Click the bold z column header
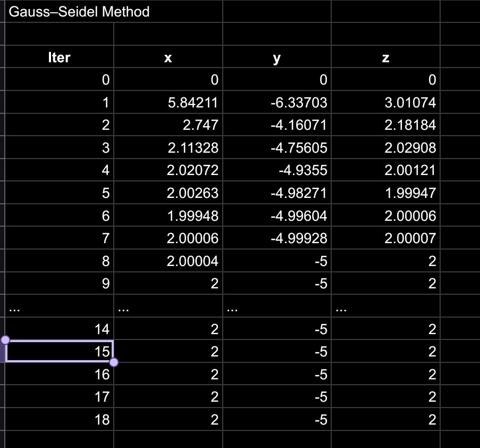The image size is (480, 448). 386,57
